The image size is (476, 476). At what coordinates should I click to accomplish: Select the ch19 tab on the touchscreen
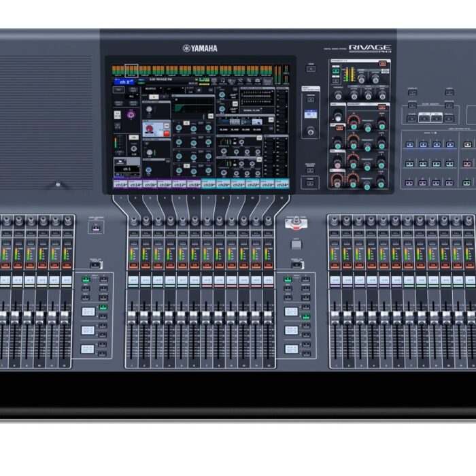tap(209, 184)
